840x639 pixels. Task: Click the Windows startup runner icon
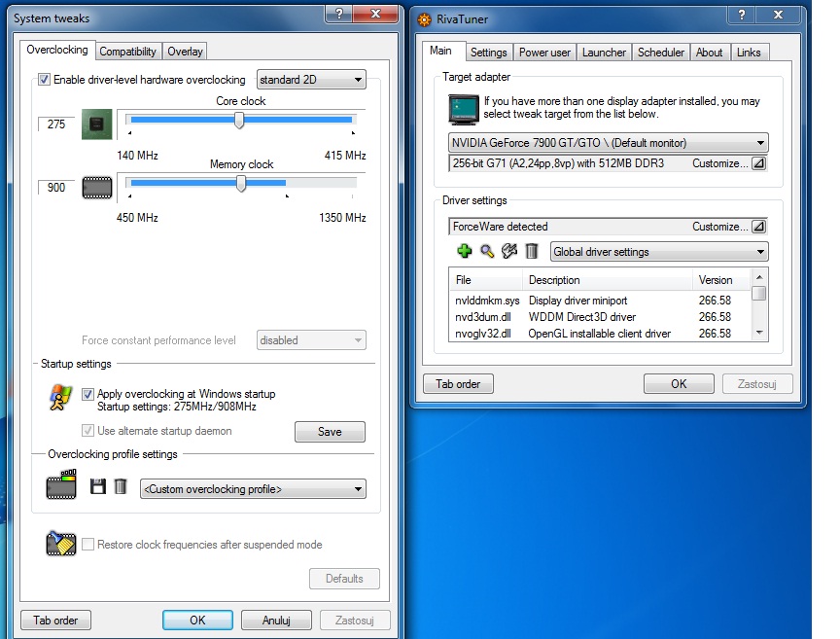(x=60, y=398)
